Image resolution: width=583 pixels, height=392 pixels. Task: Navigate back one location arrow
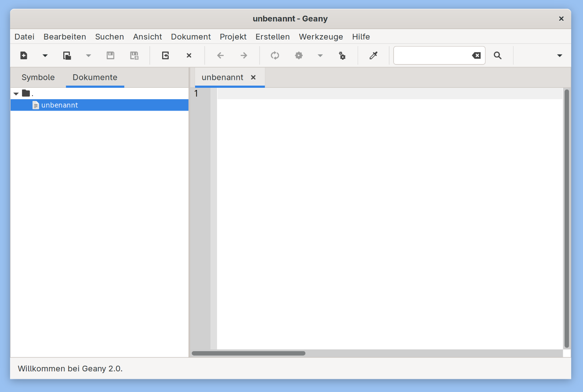(x=221, y=55)
